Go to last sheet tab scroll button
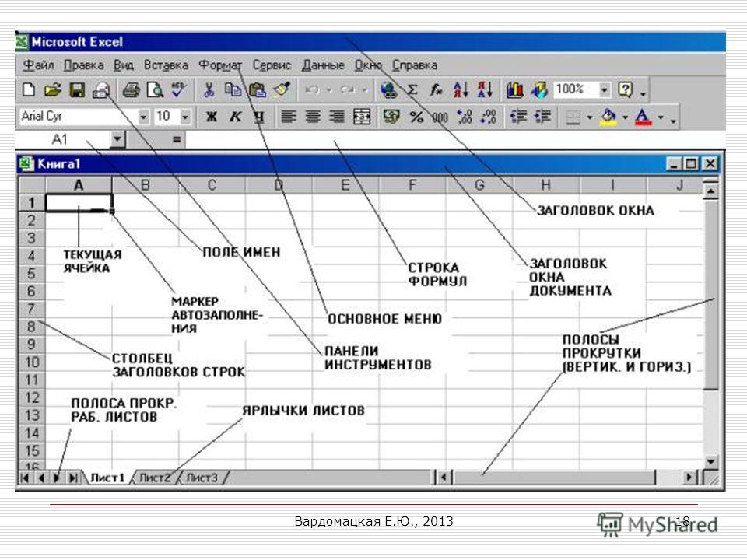This screenshot has width=747, height=560. [x=73, y=478]
